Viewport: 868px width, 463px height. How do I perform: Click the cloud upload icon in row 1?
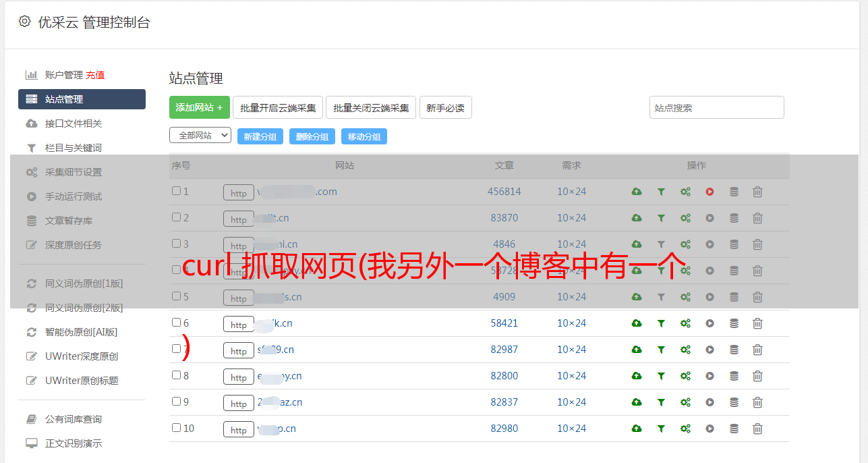637,192
